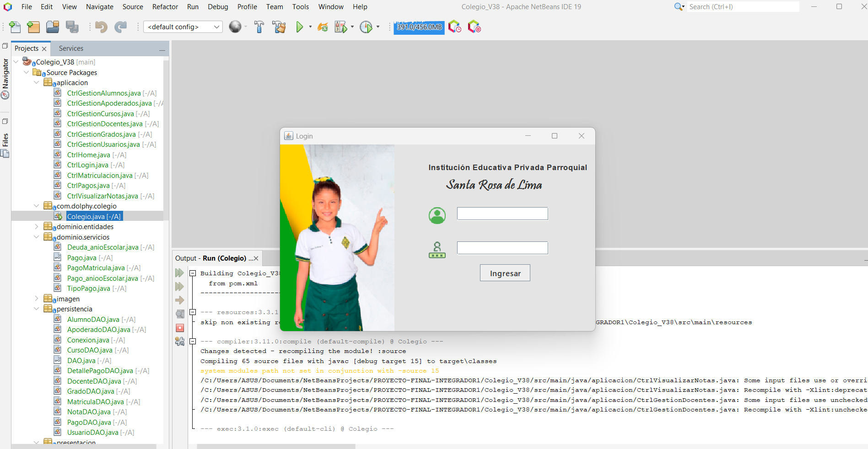
Task: Click the Ingresar button
Action: point(505,273)
